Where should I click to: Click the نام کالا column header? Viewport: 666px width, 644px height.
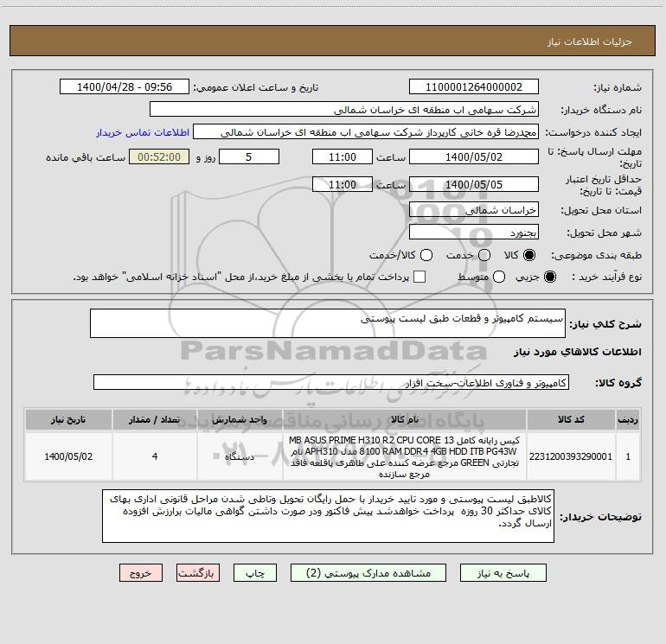[x=405, y=419]
